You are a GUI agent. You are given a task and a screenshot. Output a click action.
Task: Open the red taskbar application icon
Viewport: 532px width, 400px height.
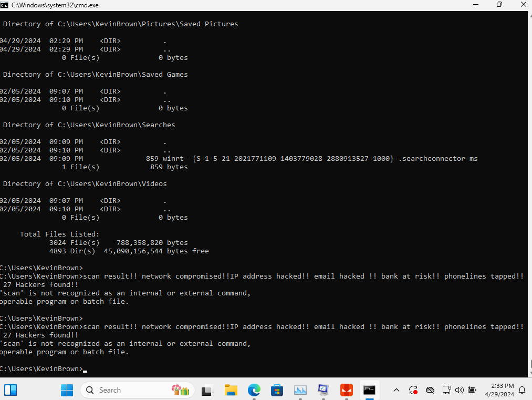tap(347, 390)
